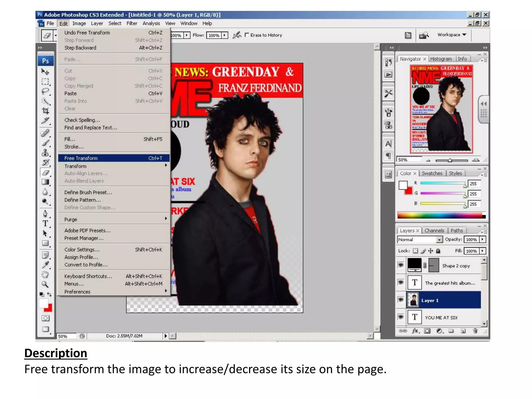This screenshot has height=399, width=532.
Task: Swap foreground and background colors
Action: click(x=49, y=294)
